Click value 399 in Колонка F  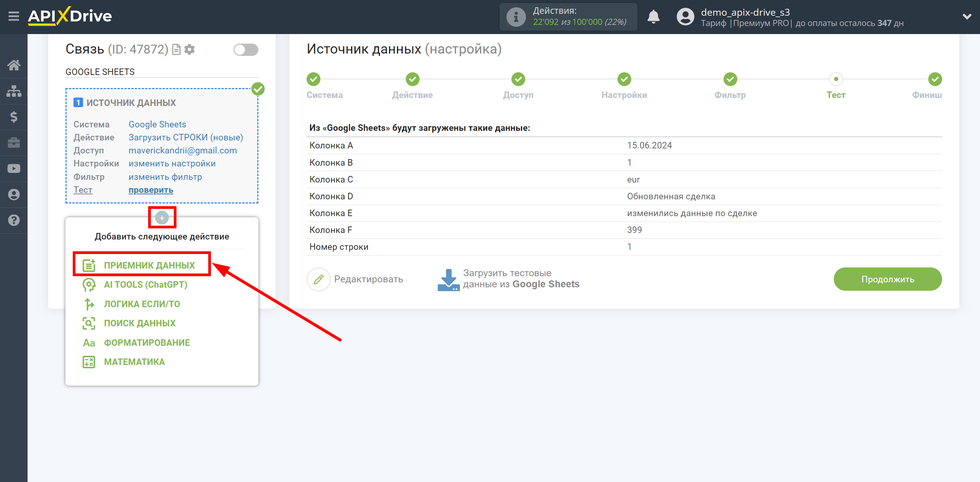tap(634, 230)
